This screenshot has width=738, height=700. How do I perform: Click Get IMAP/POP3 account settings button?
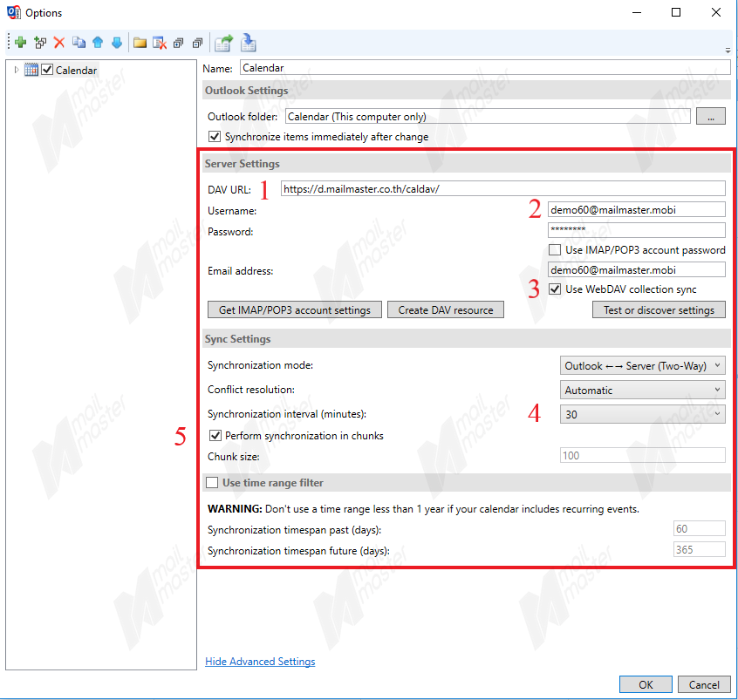tap(295, 310)
